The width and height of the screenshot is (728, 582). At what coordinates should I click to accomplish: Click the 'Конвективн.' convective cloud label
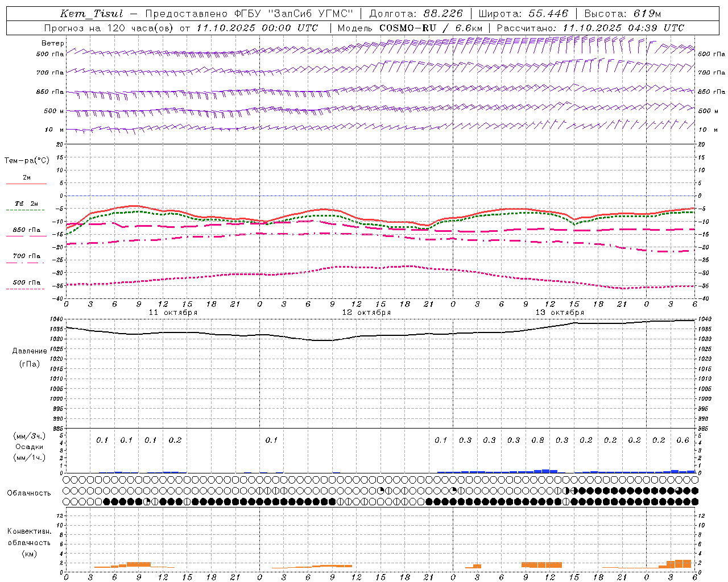coord(29,531)
